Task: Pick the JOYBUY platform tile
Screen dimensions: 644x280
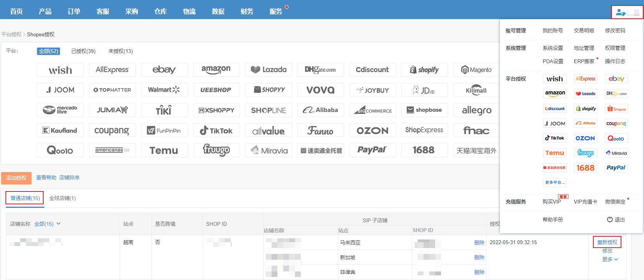Action: tap(372, 90)
